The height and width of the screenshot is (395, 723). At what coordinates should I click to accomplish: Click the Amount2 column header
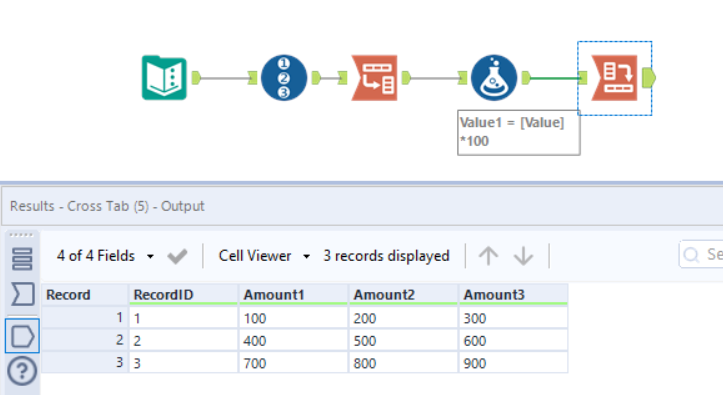coord(403,295)
